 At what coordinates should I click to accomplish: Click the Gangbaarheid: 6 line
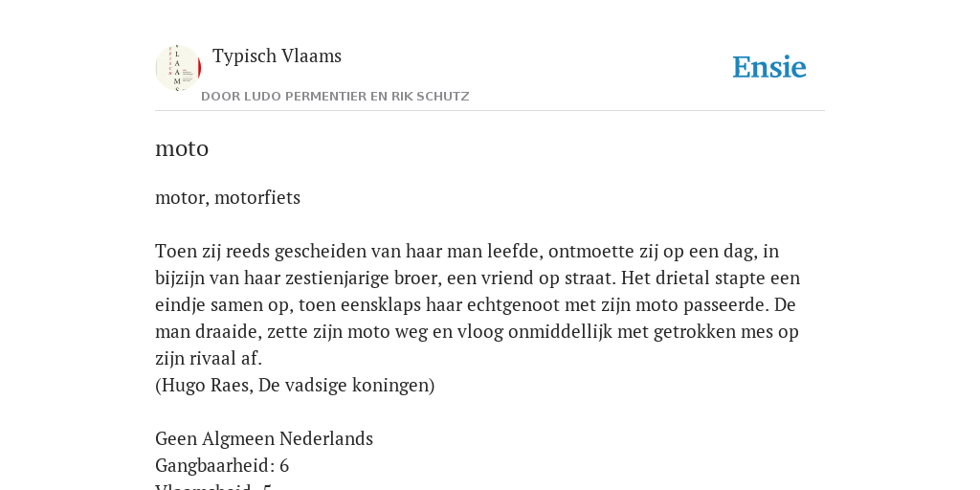tap(222, 466)
